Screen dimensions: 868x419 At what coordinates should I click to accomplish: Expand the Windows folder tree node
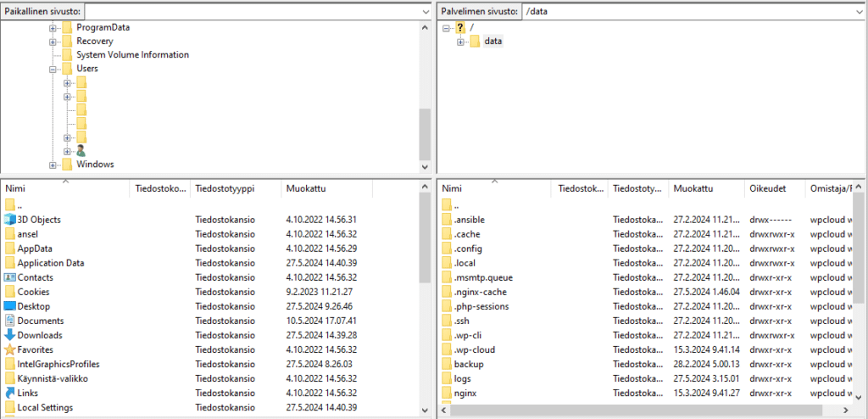point(53,165)
